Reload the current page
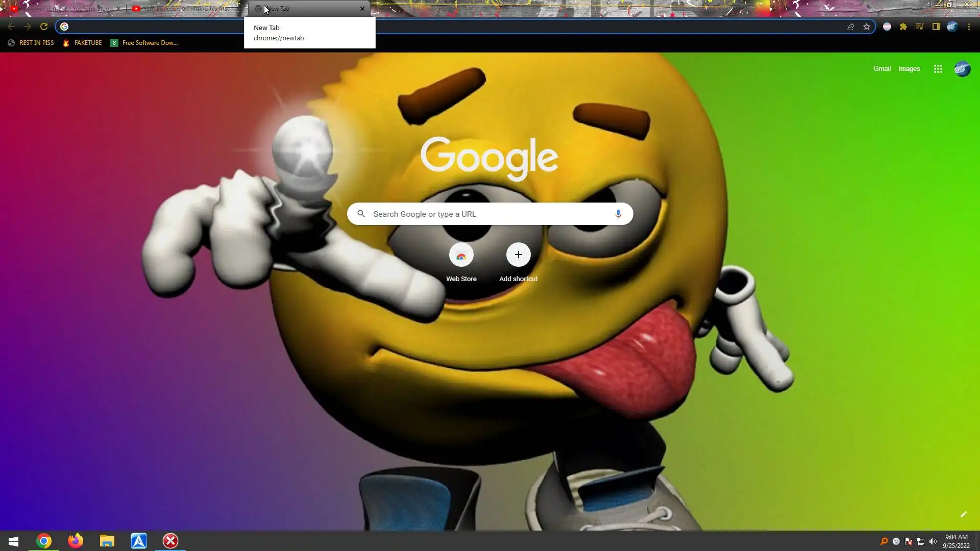 click(x=44, y=27)
